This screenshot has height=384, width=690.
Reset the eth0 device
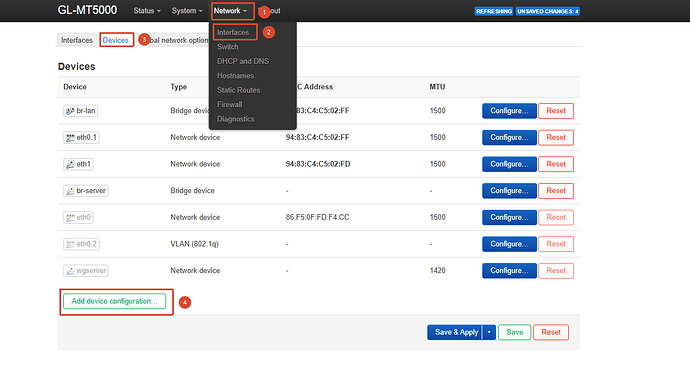(556, 217)
